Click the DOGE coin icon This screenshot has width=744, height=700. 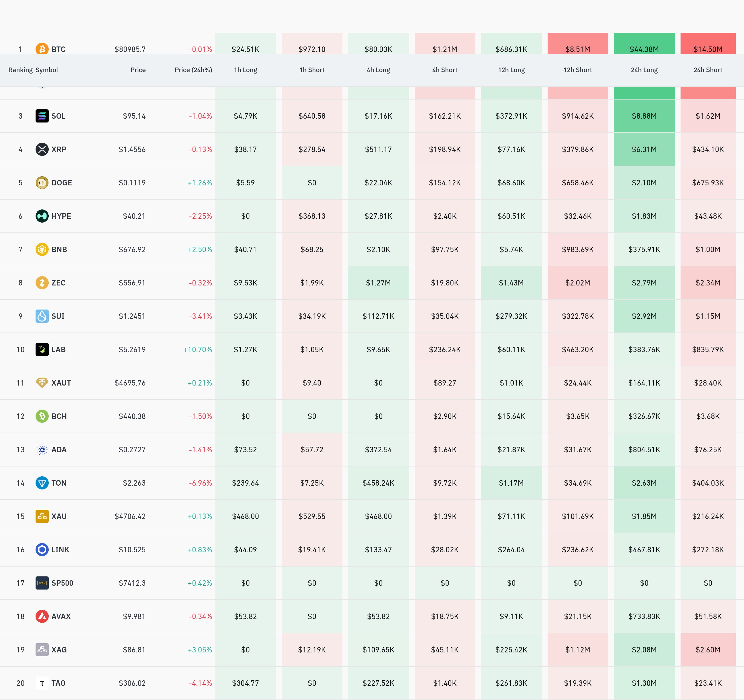pyautogui.click(x=42, y=183)
